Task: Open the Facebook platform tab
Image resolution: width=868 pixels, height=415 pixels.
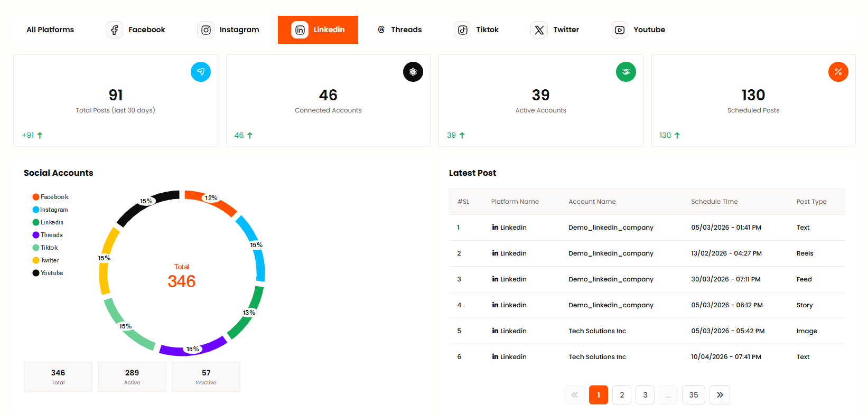Action: 135,30
